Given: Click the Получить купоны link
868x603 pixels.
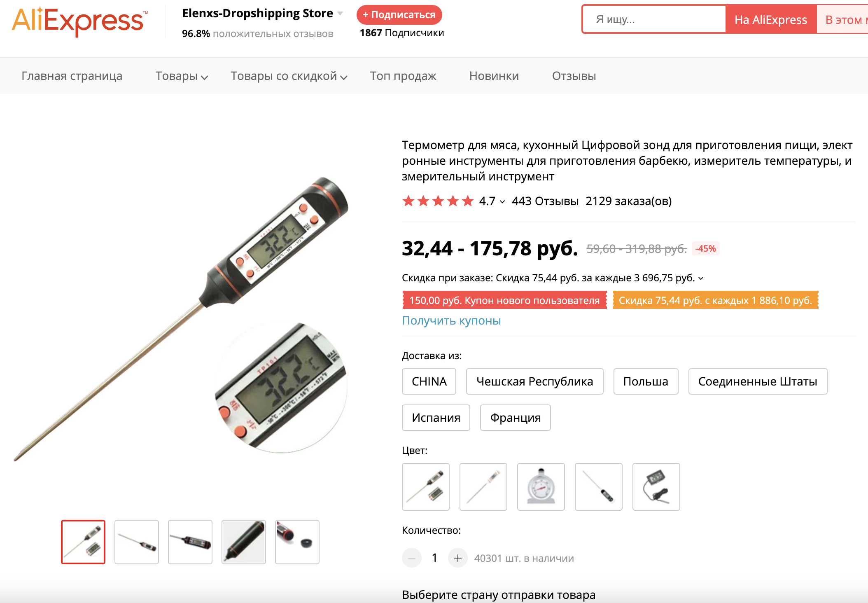Looking at the screenshot, I should (451, 320).
